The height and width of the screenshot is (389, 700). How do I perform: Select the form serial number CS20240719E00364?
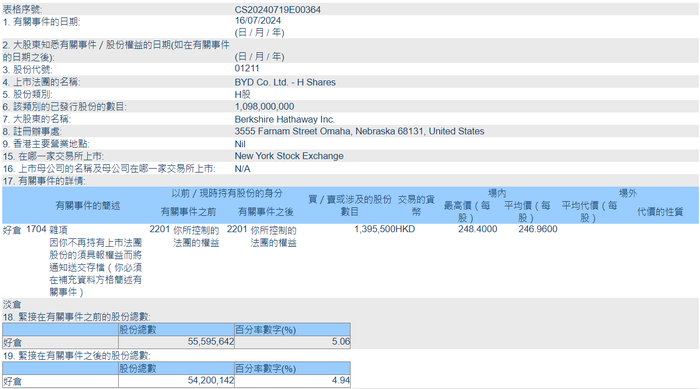pyautogui.click(x=277, y=9)
